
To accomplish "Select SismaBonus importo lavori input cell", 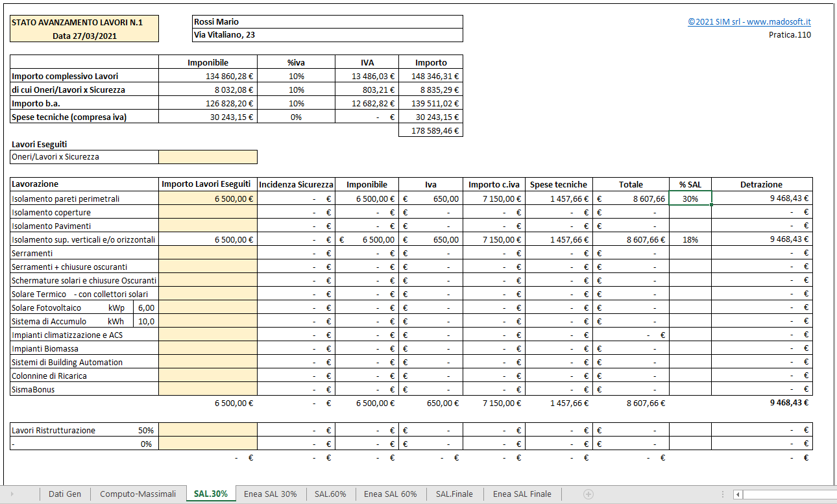I will (x=208, y=389).
